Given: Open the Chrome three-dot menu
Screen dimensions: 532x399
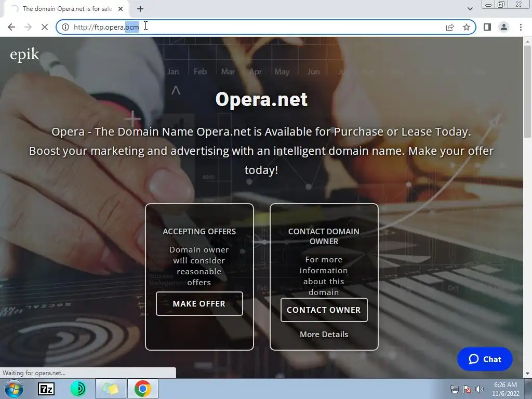Looking at the screenshot, I should point(521,27).
